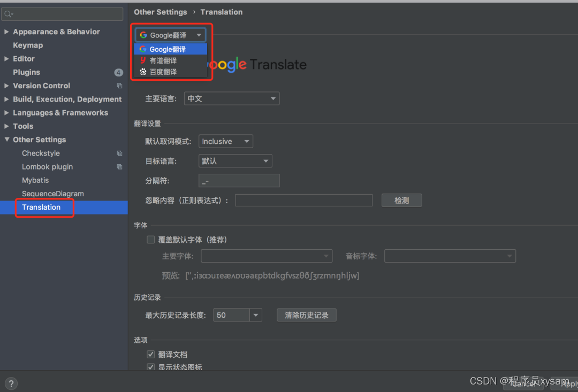Image resolution: width=578 pixels, height=392 pixels.
Task: Click the 检测 check button
Action: (402, 201)
